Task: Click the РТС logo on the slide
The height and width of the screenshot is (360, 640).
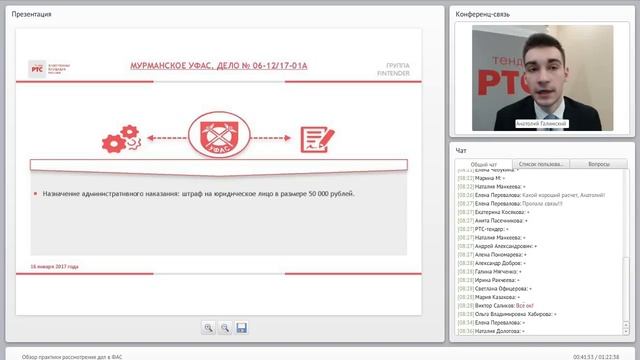Action: pos(37,69)
